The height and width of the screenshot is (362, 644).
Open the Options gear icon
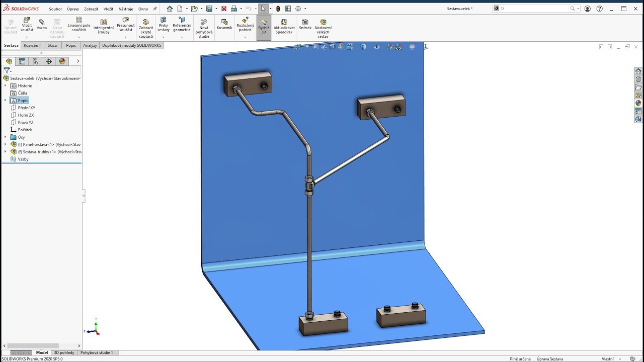[298, 9]
